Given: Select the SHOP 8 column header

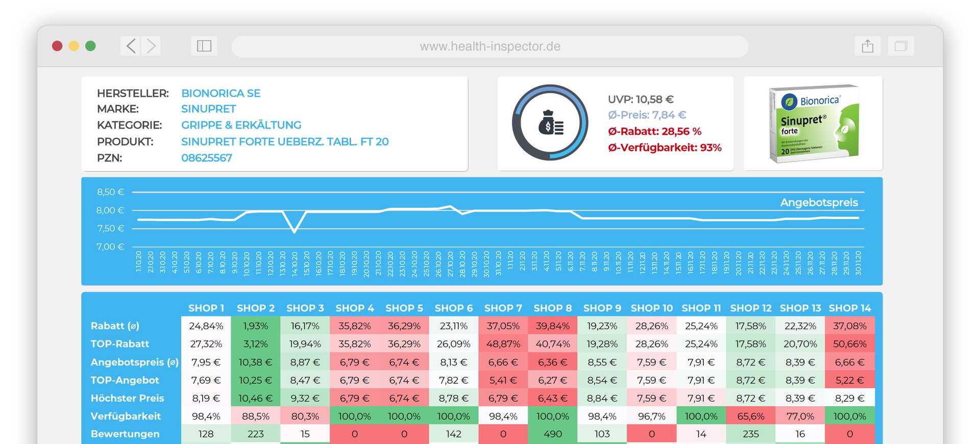Looking at the screenshot, I should tap(553, 308).
